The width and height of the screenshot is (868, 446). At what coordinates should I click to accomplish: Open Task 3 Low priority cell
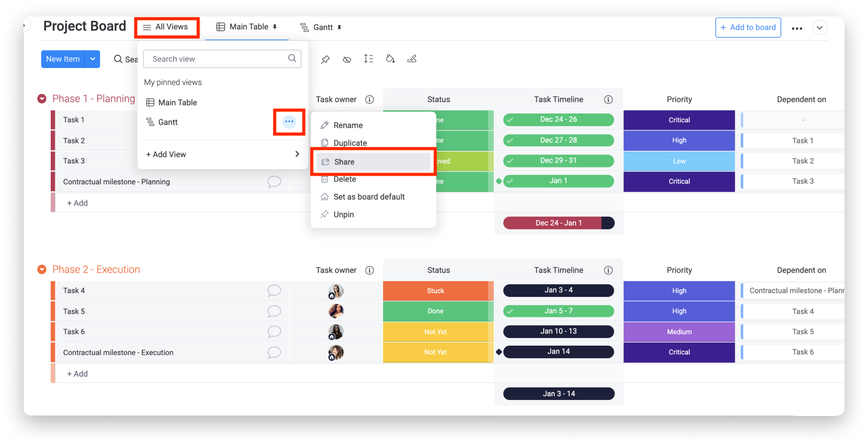[679, 161]
